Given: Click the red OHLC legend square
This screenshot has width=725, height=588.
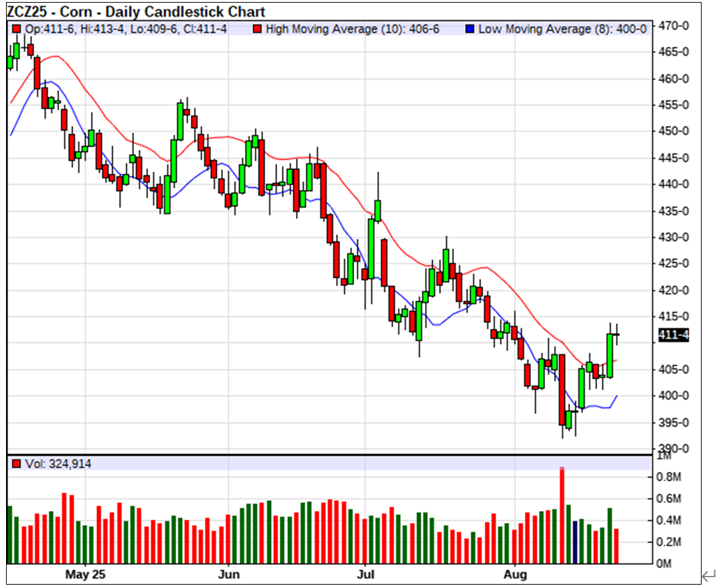Looking at the screenshot, I should [17, 29].
